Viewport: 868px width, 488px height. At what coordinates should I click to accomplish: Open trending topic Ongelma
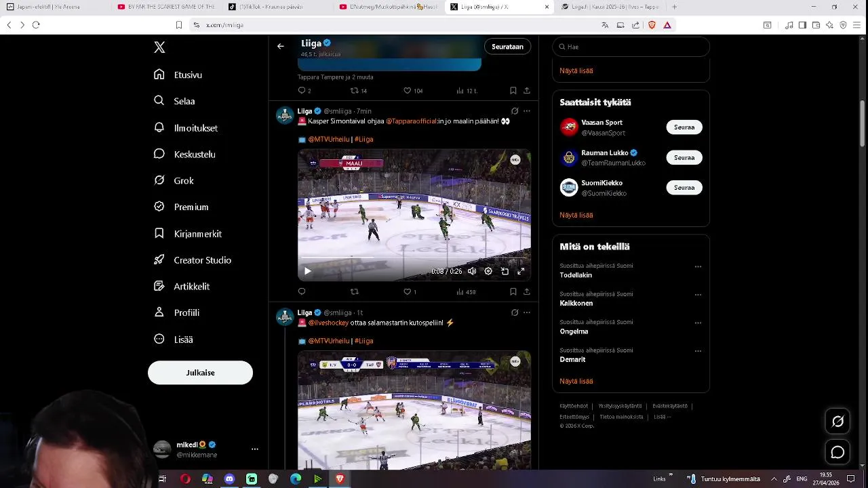tap(574, 331)
